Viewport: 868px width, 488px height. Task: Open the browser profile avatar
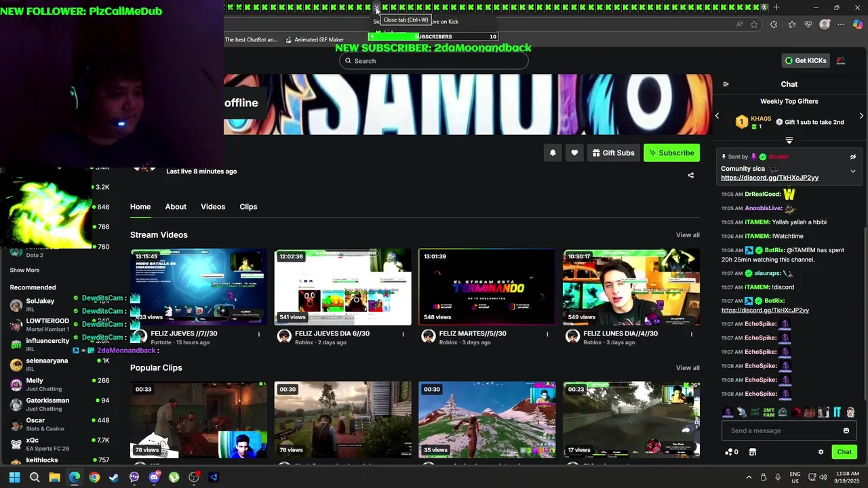pos(825,24)
